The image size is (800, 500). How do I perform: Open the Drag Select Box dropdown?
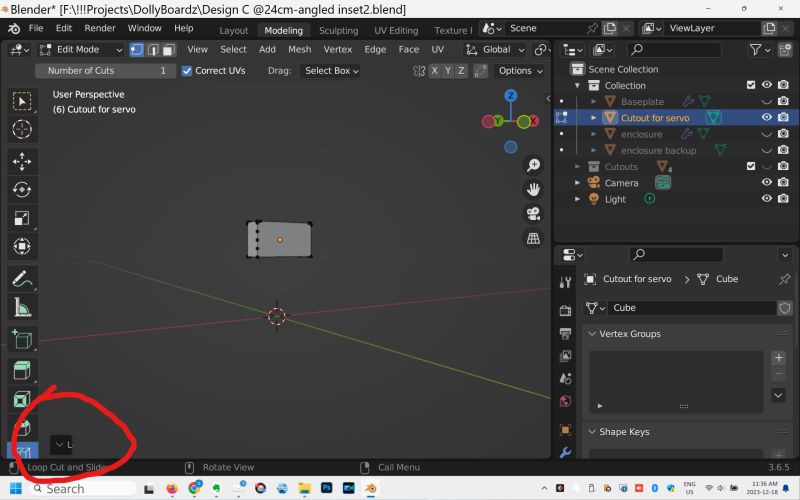point(331,71)
